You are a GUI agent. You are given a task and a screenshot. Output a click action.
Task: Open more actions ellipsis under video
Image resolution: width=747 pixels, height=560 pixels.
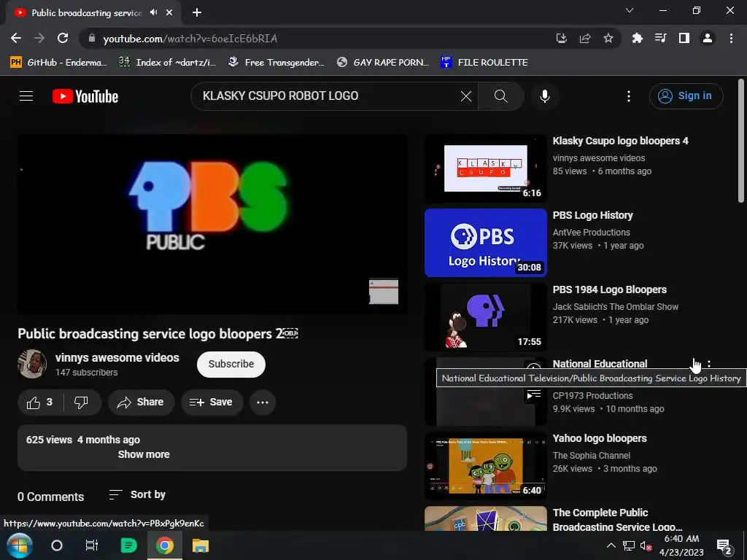pyautogui.click(x=263, y=402)
